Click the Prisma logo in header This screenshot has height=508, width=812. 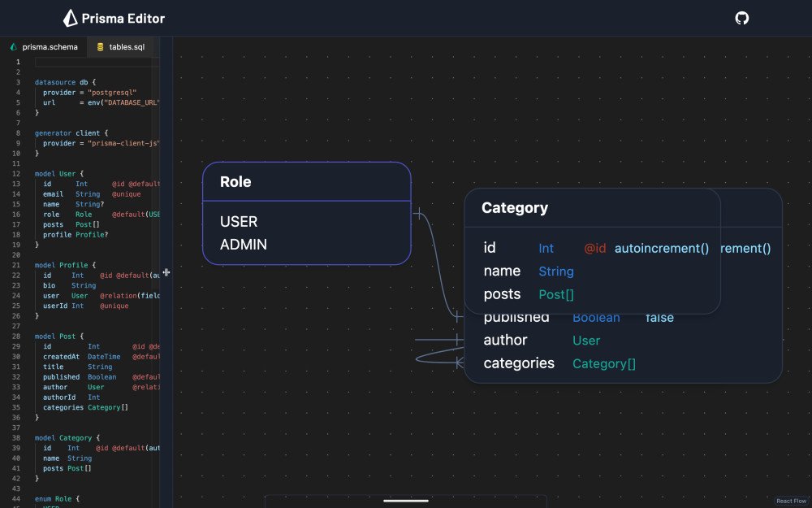pos(71,18)
